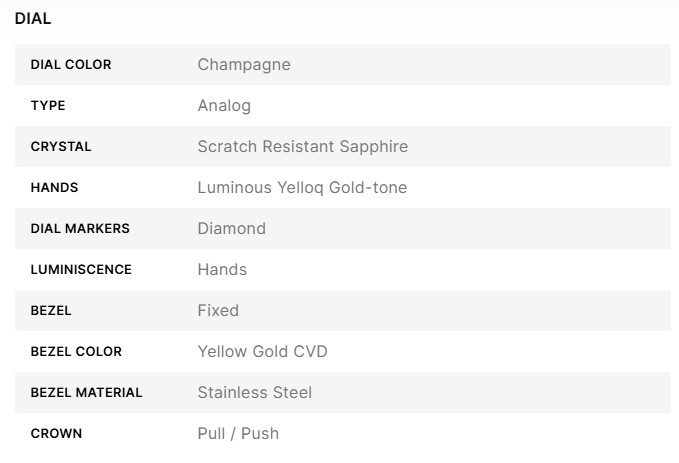Click the DIAL section heading
Viewport: 679px width, 463px height.
[33, 18]
